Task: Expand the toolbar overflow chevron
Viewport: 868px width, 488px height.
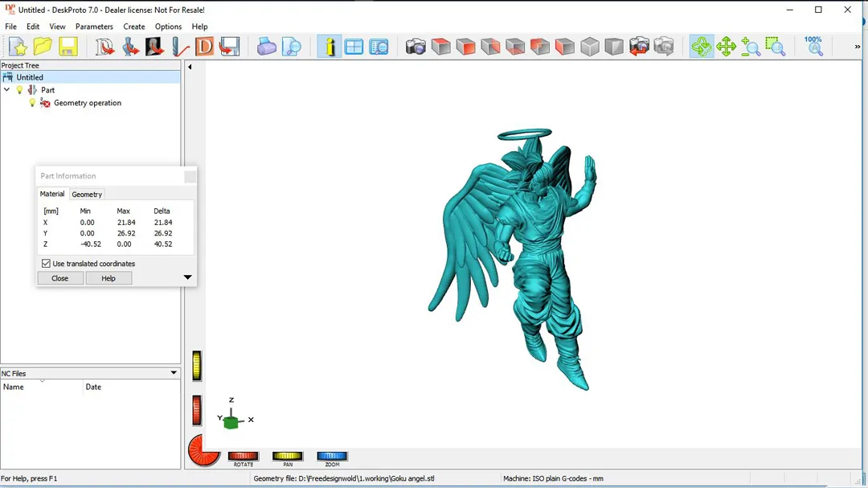Action: tap(858, 47)
